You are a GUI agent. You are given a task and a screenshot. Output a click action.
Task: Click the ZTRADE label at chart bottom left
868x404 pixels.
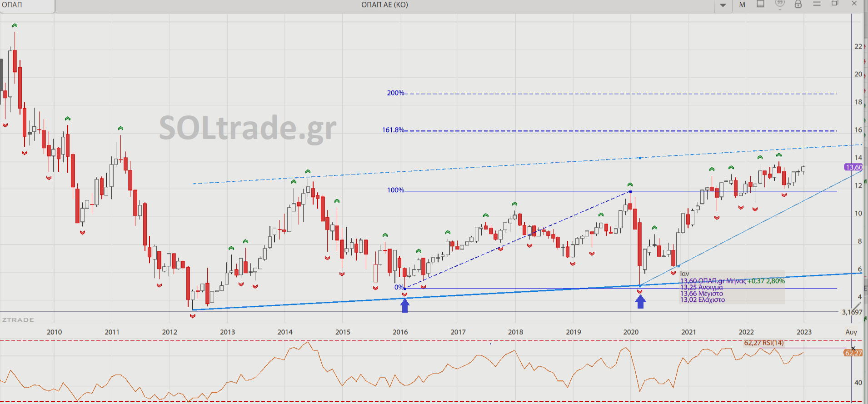tap(18, 320)
